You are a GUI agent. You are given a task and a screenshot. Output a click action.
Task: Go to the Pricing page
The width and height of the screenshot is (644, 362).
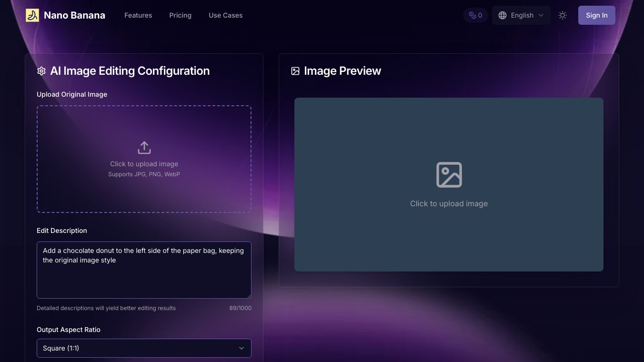coord(180,15)
